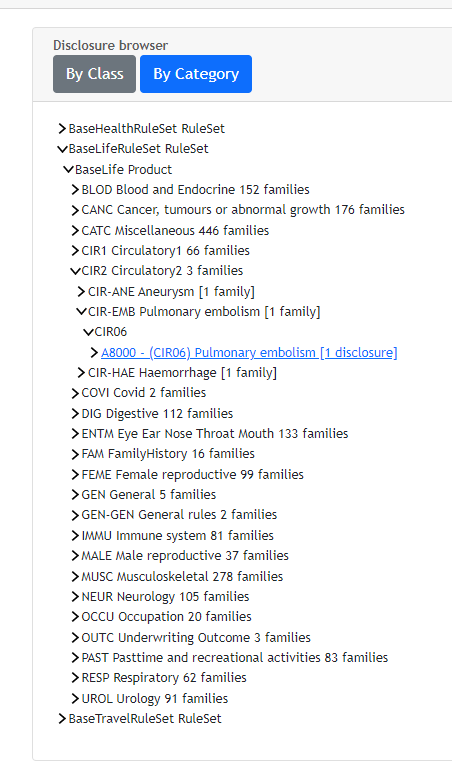Image resolution: width=452 pixels, height=777 pixels.
Task: Expand the BaseTravelRuleSet RuleSet chevron
Action: (x=62, y=719)
